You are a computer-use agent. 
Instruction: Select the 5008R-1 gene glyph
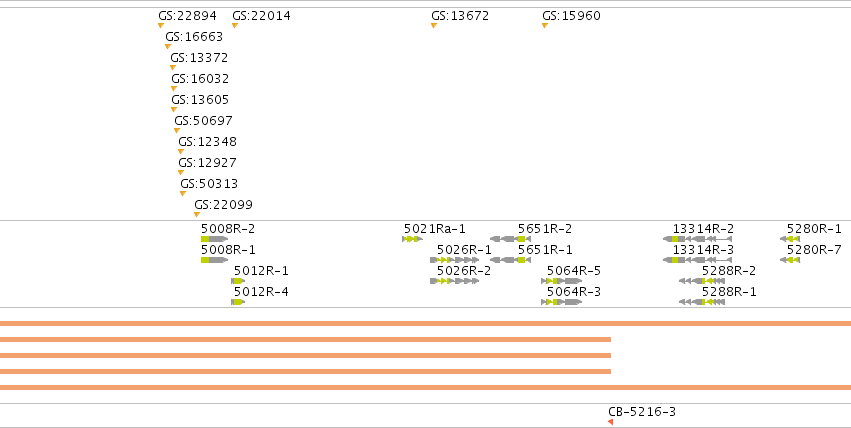[x=214, y=260]
